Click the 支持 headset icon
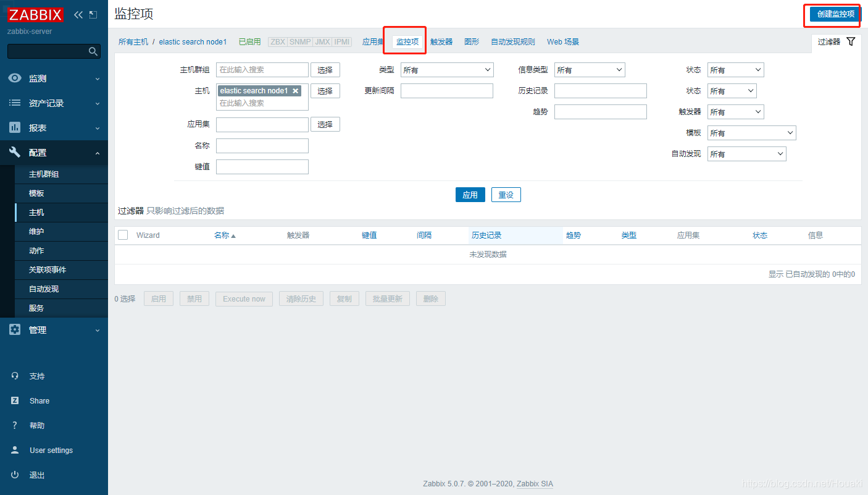The width and height of the screenshot is (868, 495). 15,376
